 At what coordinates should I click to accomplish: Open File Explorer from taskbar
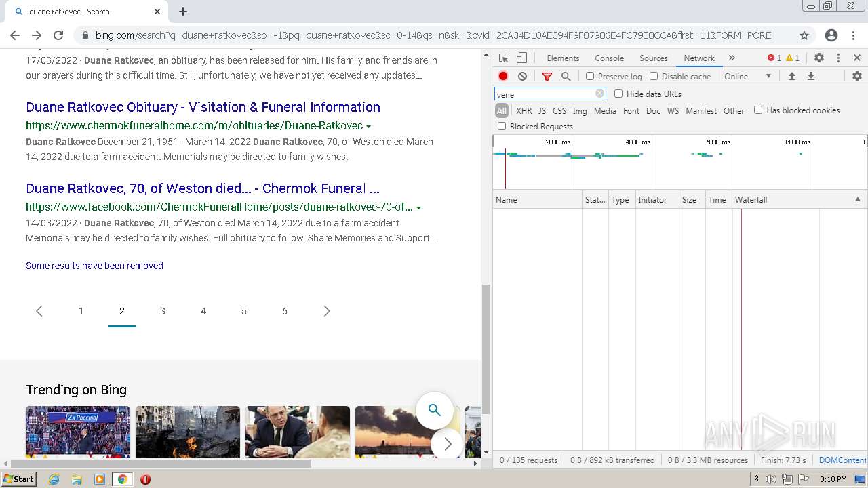coord(77,479)
